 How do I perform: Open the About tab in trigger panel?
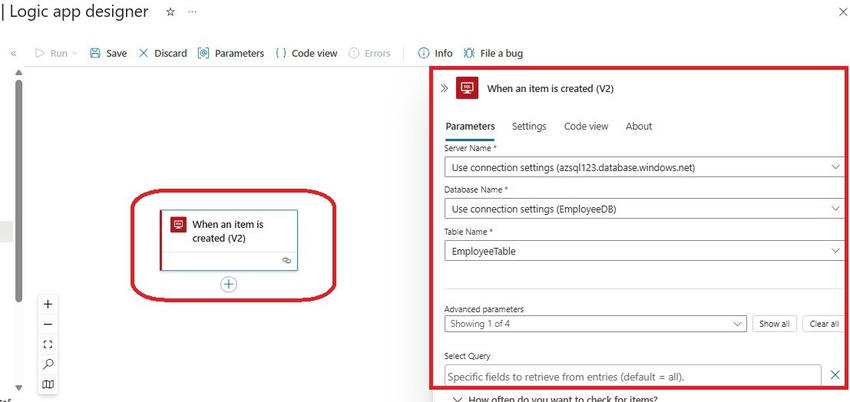tap(639, 126)
